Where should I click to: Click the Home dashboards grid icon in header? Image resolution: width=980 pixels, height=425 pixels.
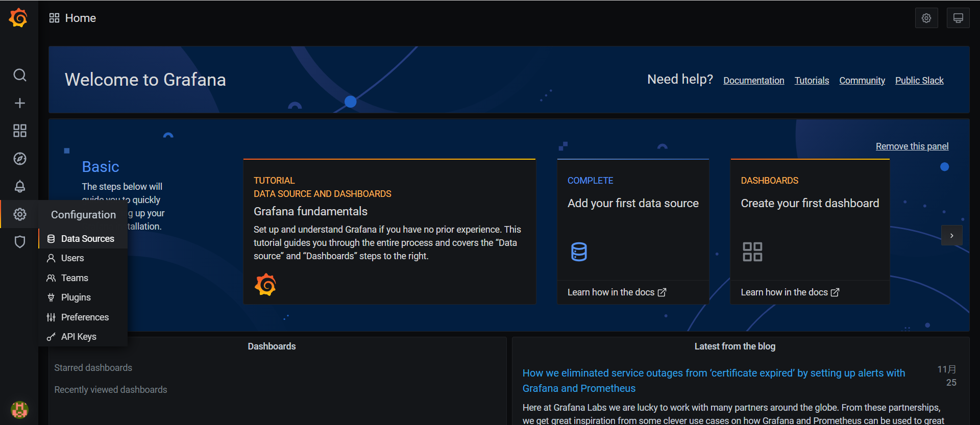[54, 18]
